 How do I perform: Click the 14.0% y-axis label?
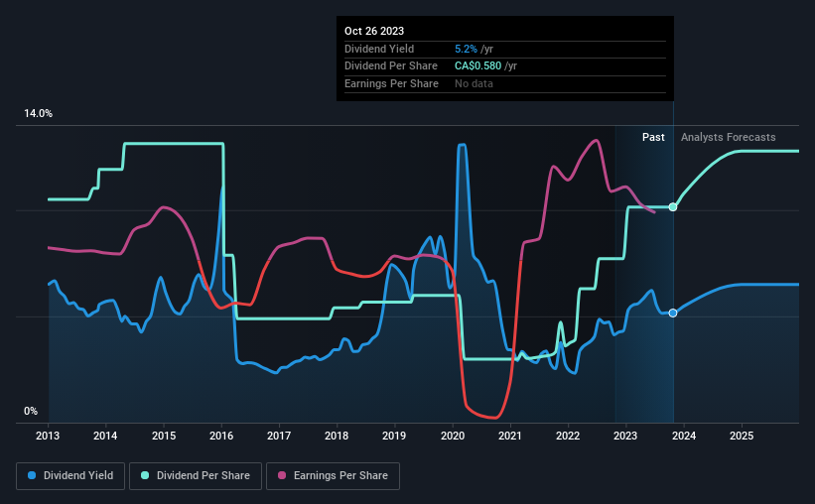[x=38, y=114]
